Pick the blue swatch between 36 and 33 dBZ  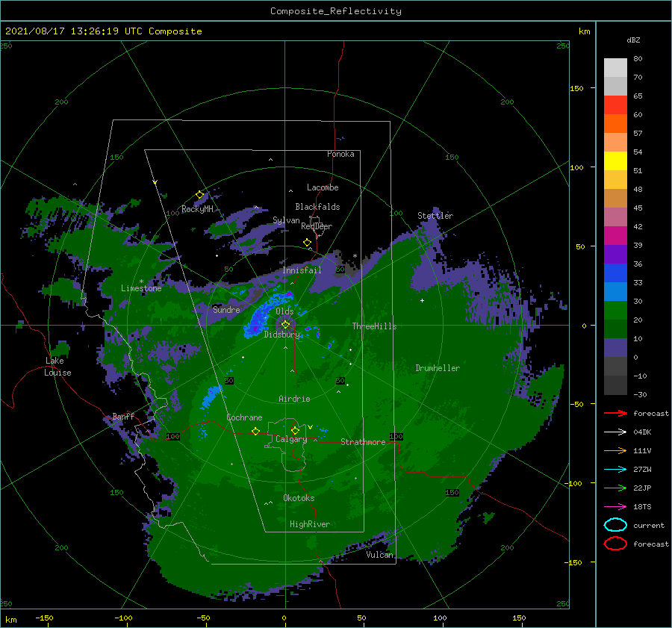615,273
